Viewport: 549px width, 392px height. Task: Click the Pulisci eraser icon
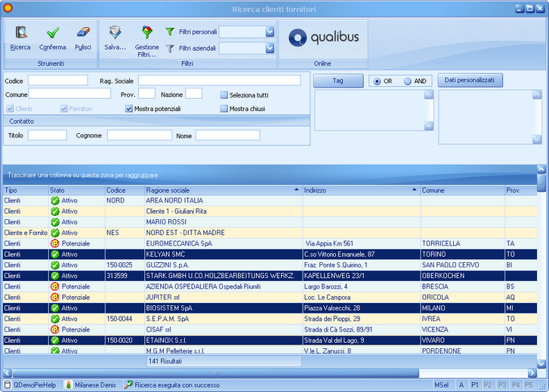(x=83, y=32)
